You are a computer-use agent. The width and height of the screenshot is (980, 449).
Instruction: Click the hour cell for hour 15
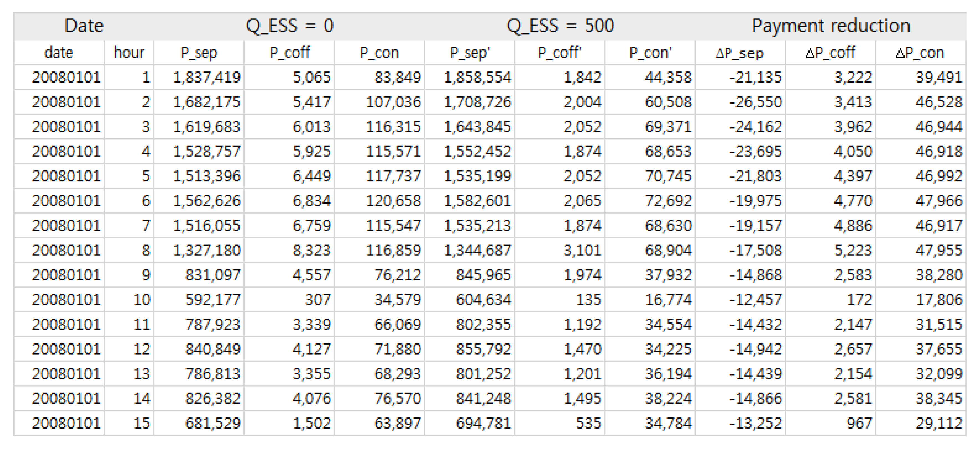[141, 423]
